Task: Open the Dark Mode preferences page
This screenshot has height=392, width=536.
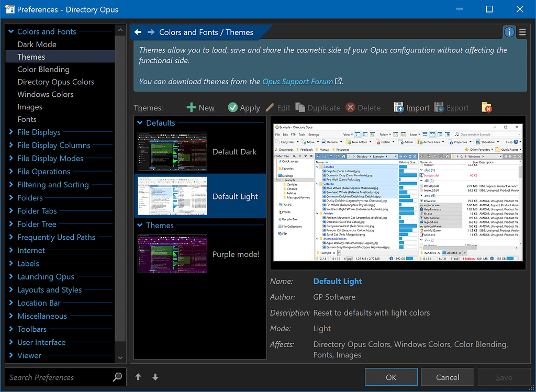Action: coord(37,44)
